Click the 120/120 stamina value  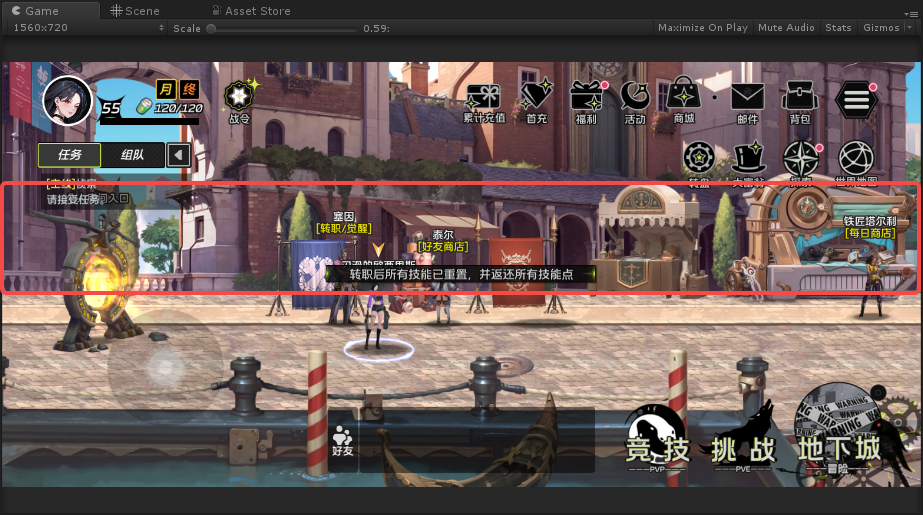178,108
